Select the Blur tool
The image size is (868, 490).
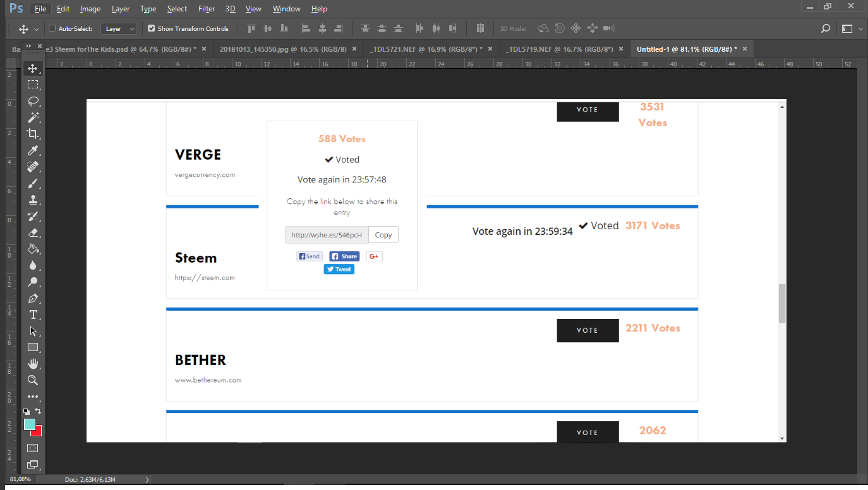(33, 265)
